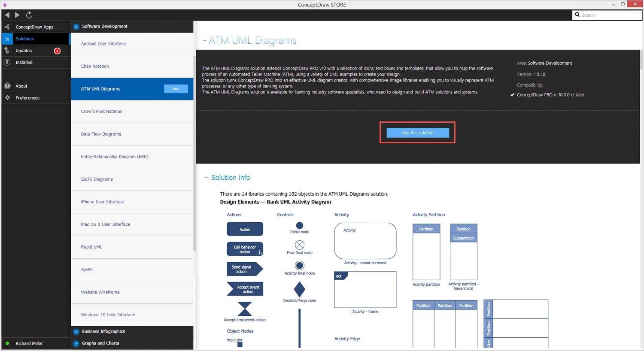Click the Send signal action shape
The height and width of the screenshot is (351, 644).
coord(245,269)
